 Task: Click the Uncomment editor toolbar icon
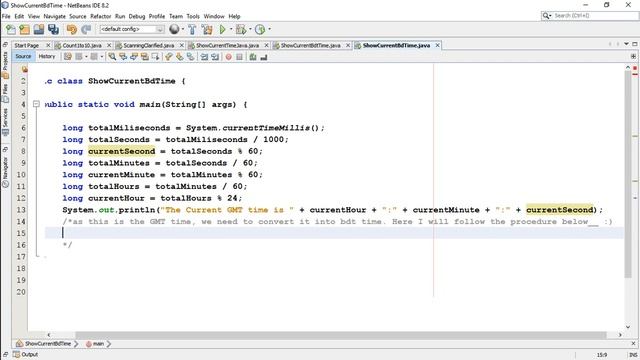pyautogui.click(x=264, y=57)
